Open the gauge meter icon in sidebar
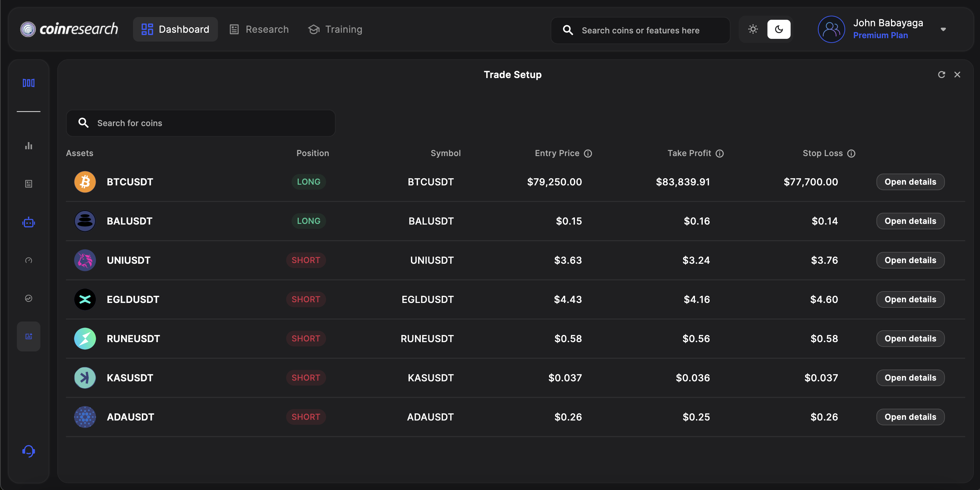 29,260
